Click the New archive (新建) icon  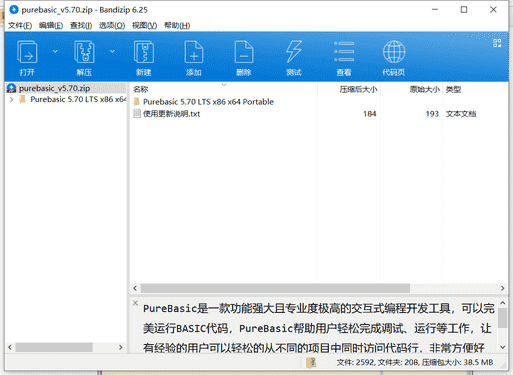pos(144,52)
